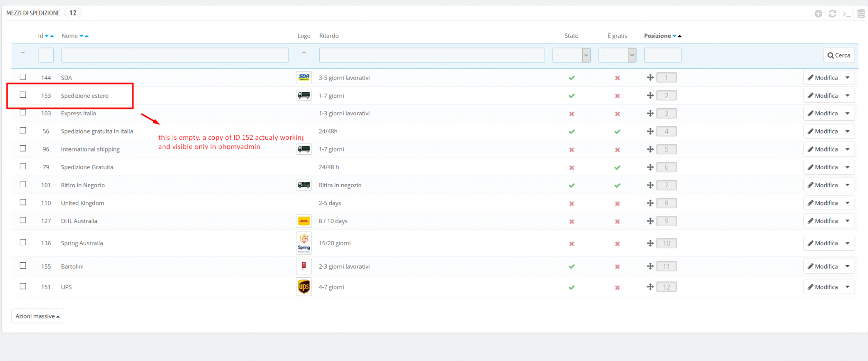This screenshot has width=868, height=361.
Task: Expand actions menu for UPS row
Action: click(x=848, y=287)
